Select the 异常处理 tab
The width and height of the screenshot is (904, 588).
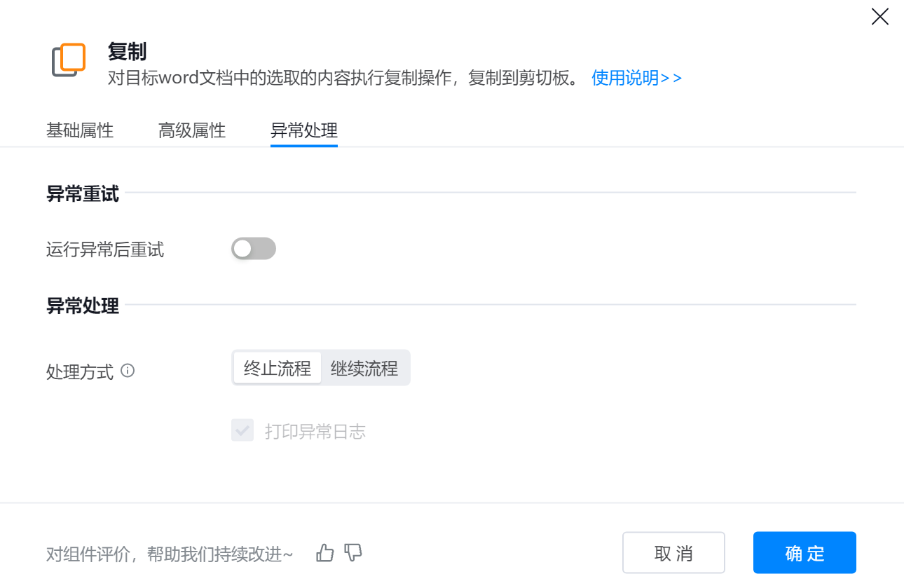point(304,130)
